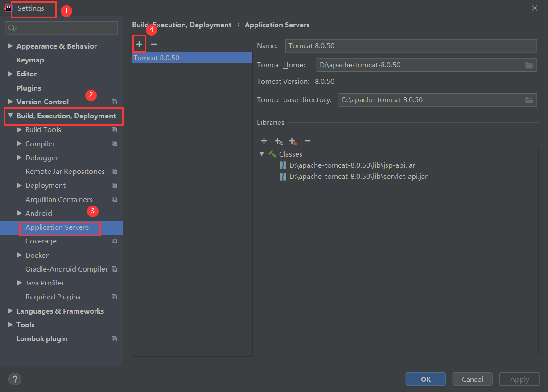Viewport: 548px width, 392px height.
Task: Browse for the Tomcat Home folder
Action: (x=529, y=65)
